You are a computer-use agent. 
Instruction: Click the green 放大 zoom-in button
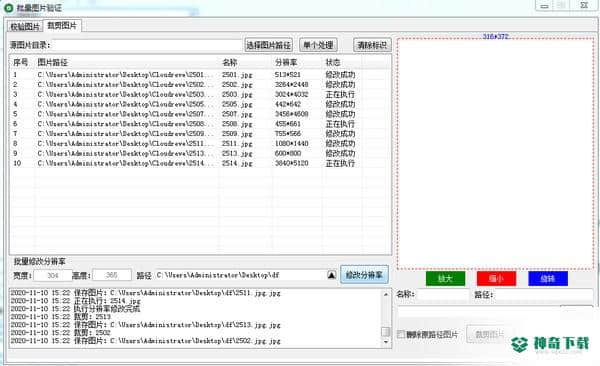pyautogui.click(x=445, y=278)
